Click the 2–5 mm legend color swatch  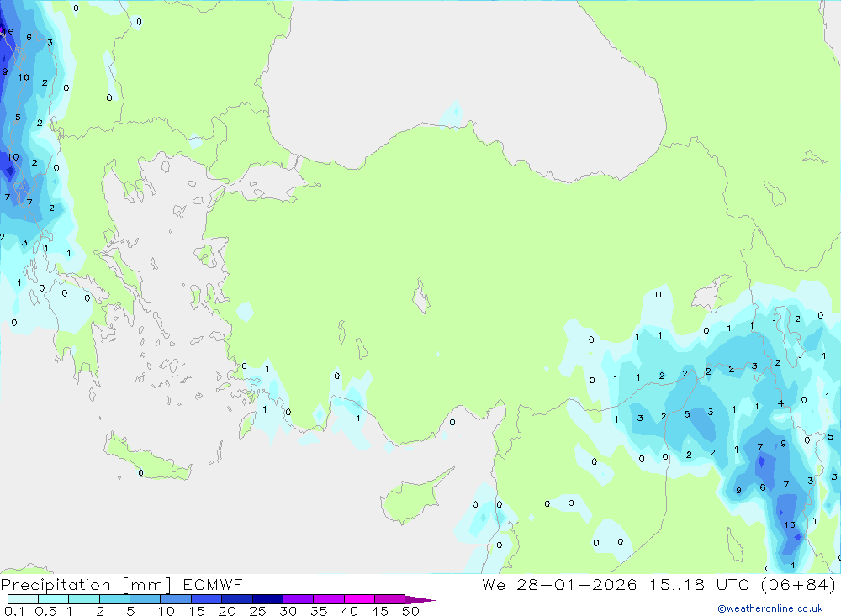[114, 599]
